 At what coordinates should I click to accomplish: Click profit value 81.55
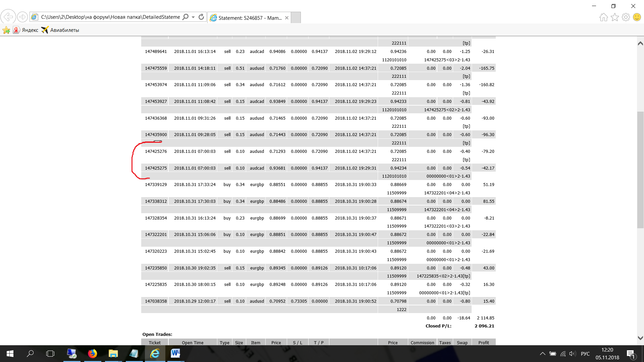point(489,201)
